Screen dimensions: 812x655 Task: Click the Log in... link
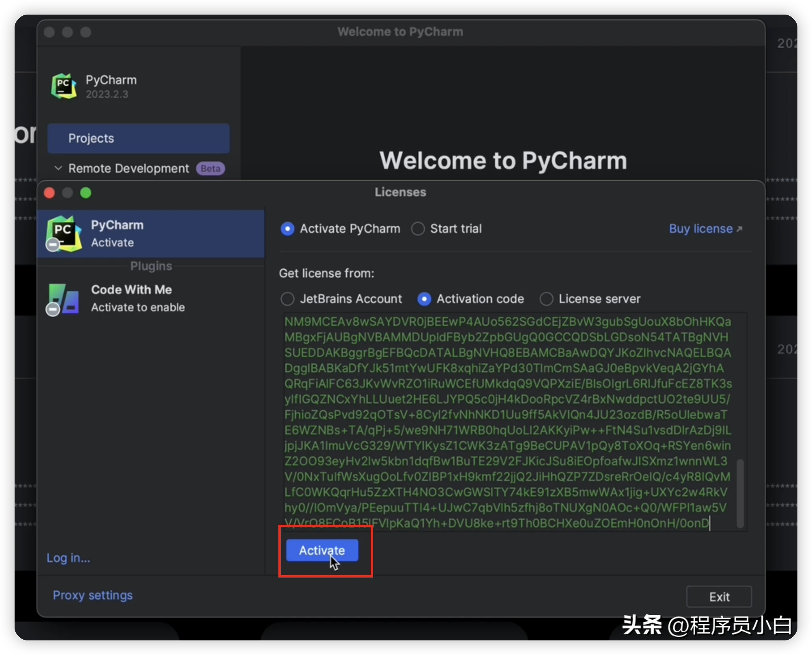[x=68, y=558]
